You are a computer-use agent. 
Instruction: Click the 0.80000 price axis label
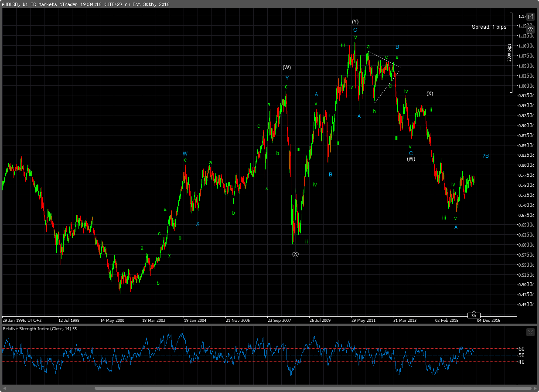pos(526,166)
